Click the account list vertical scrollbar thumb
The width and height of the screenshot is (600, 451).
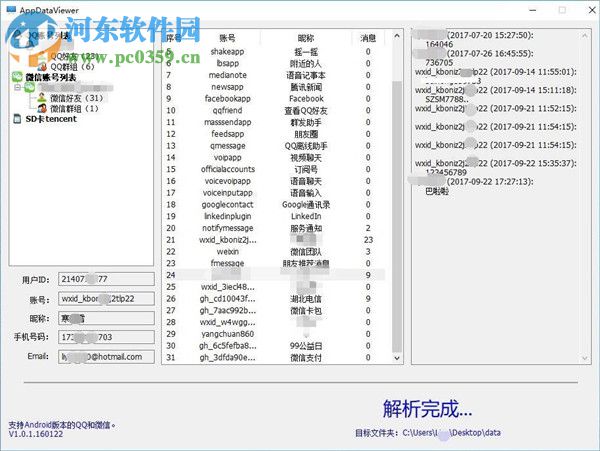(x=397, y=216)
